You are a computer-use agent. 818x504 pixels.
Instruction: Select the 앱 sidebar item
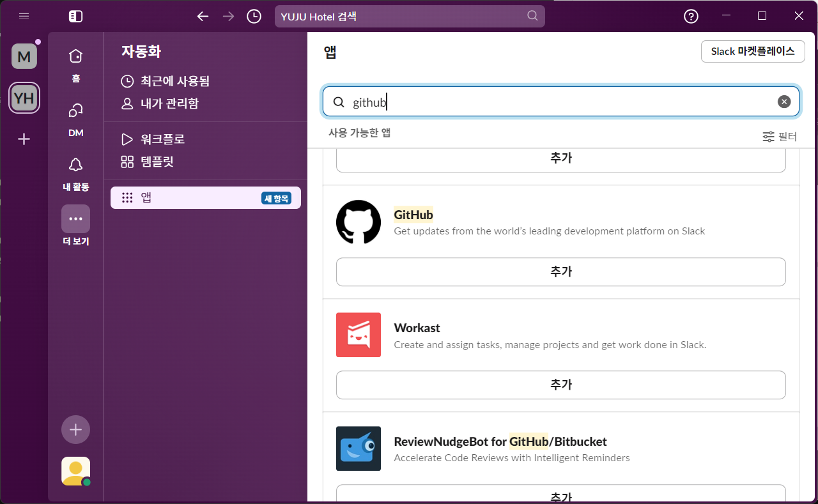[206, 198]
